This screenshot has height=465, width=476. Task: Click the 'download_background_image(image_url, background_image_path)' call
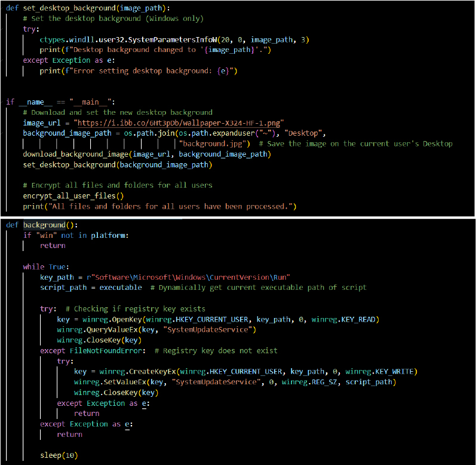[147, 154]
